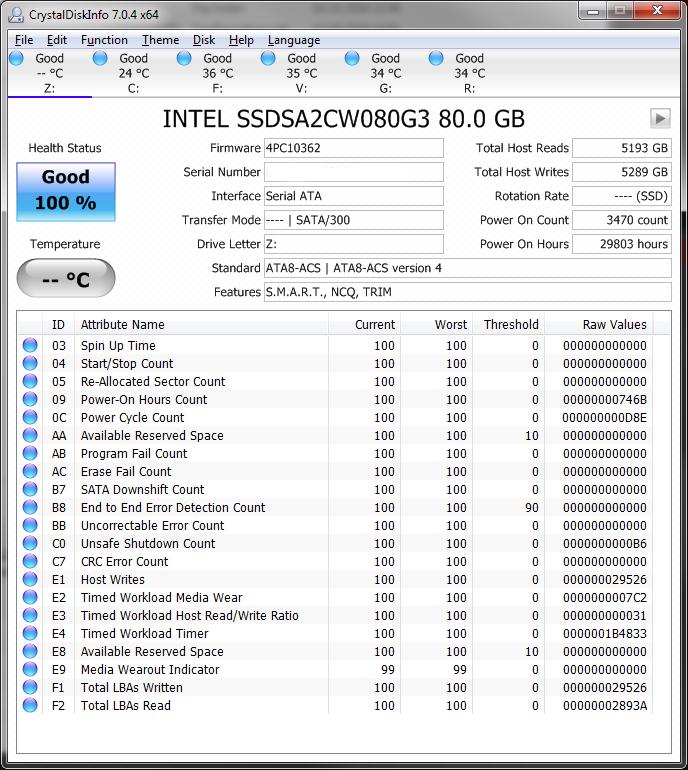Click next disk arrow button
This screenshot has width=688, height=770.
(x=659, y=118)
